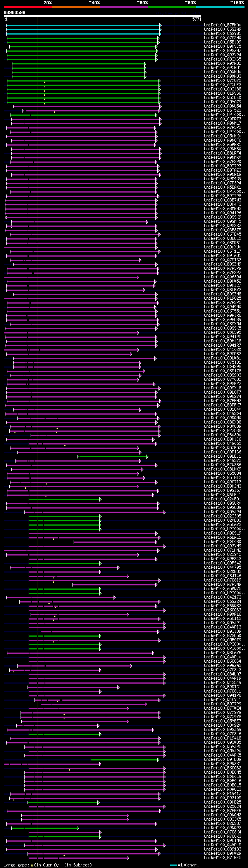Select the UniRef100_B6CQS2 label
Image resolution: width=248 pixels, height=868 pixels.
tap(222, 768)
